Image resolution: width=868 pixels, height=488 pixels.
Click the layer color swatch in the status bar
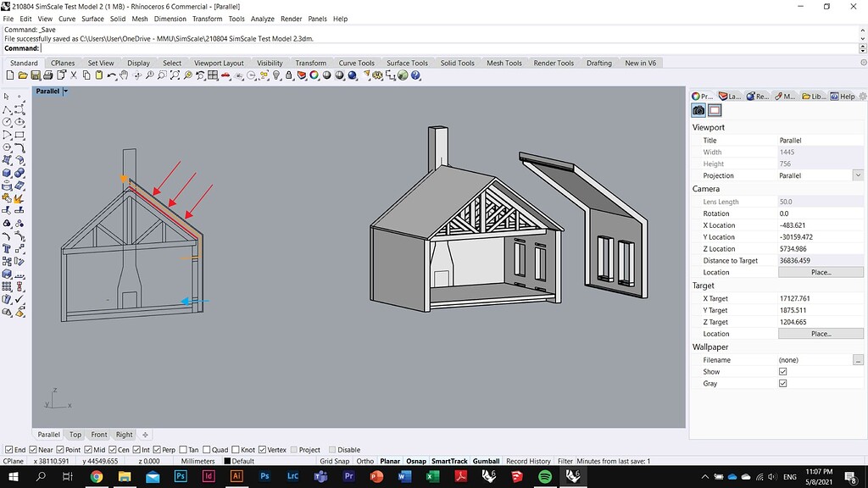coord(227,461)
